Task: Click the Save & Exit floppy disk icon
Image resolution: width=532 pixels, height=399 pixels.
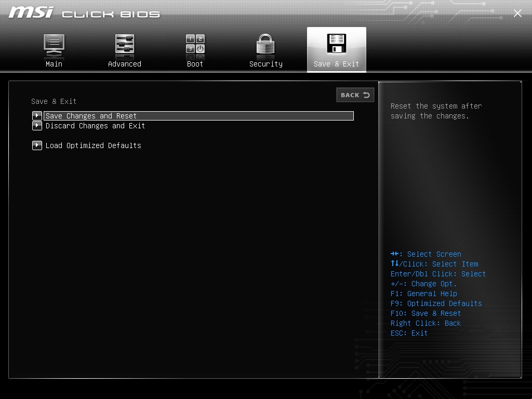Action: tap(337, 44)
